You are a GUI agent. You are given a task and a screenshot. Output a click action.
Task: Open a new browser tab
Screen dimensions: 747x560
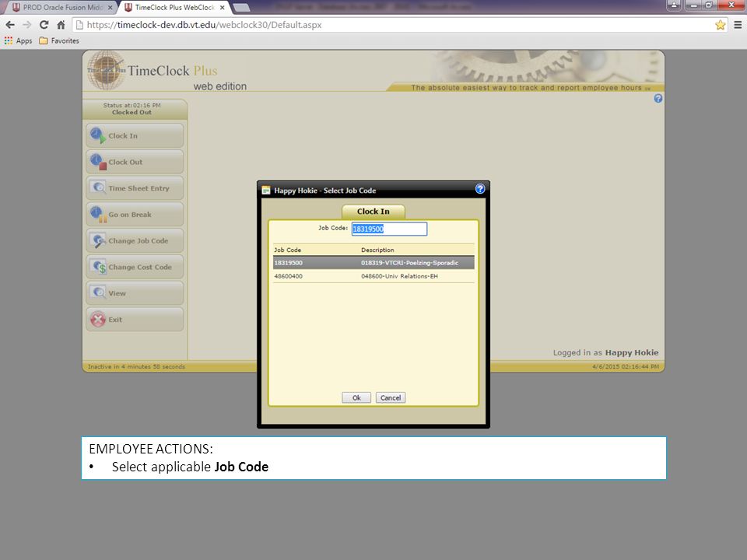point(241,8)
